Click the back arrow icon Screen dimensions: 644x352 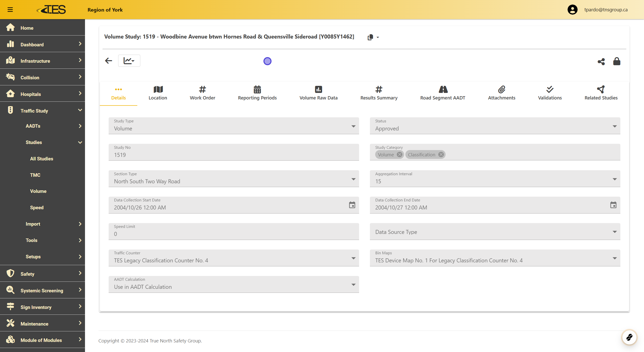tap(108, 61)
